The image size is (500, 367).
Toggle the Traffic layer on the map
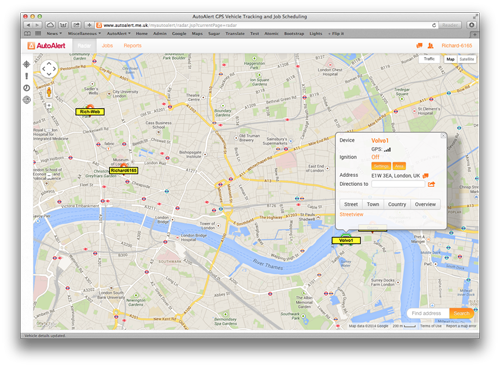point(429,59)
